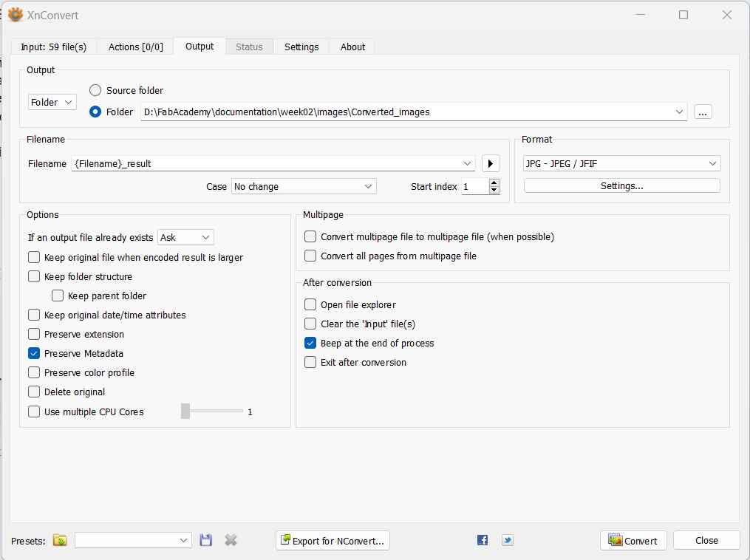This screenshot has height=560, width=750.
Task: Open the Case No change dropdown
Action: click(304, 186)
